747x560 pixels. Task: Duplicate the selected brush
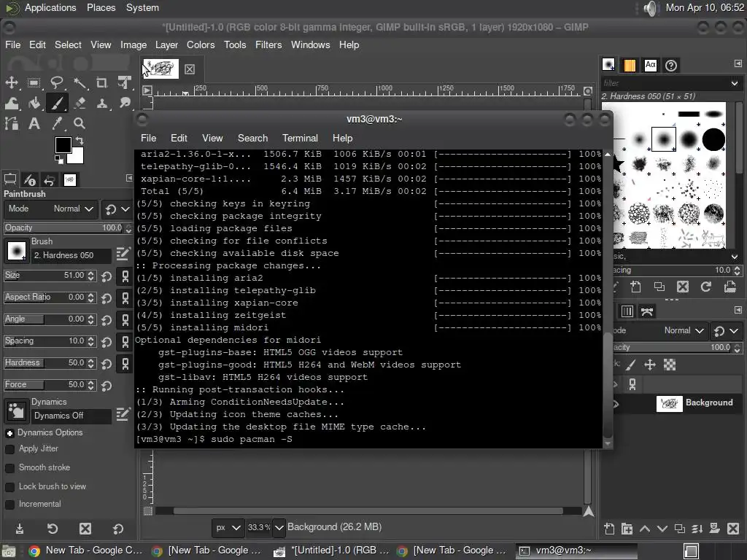[x=659, y=287]
